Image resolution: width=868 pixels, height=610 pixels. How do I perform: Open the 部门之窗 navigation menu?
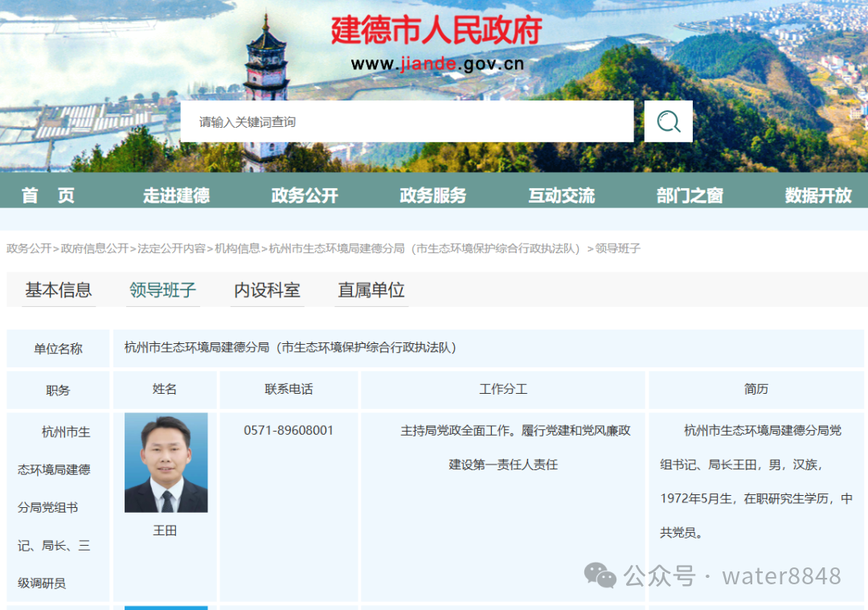coord(688,194)
